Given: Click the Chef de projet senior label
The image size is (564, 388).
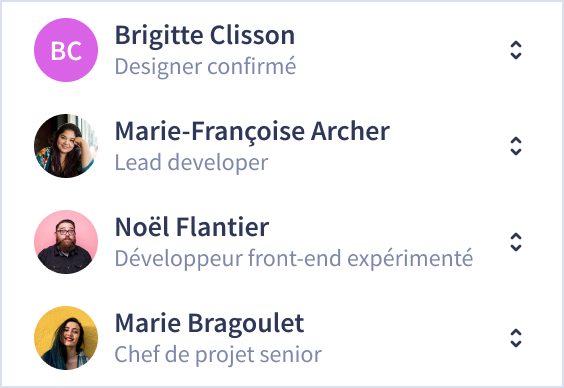Looking at the screenshot, I should 218,355.
